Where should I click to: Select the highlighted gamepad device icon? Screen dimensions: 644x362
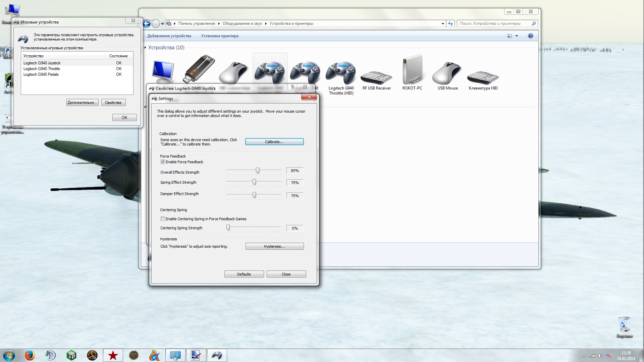270,72
